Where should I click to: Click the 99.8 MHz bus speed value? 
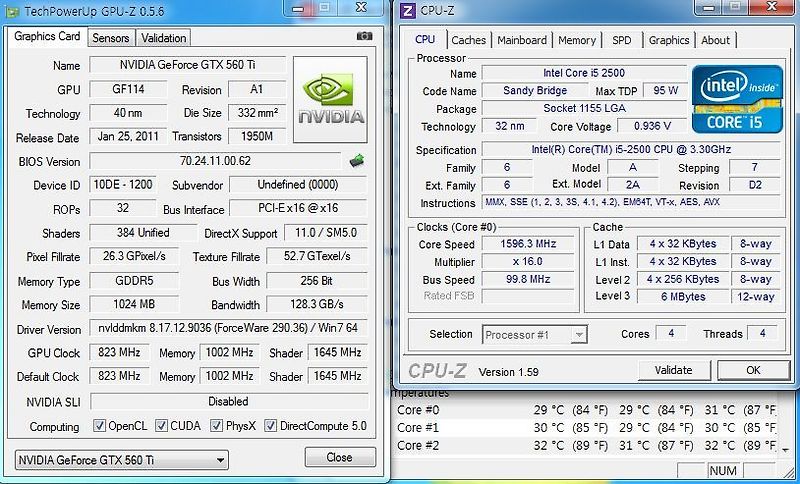click(x=528, y=279)
